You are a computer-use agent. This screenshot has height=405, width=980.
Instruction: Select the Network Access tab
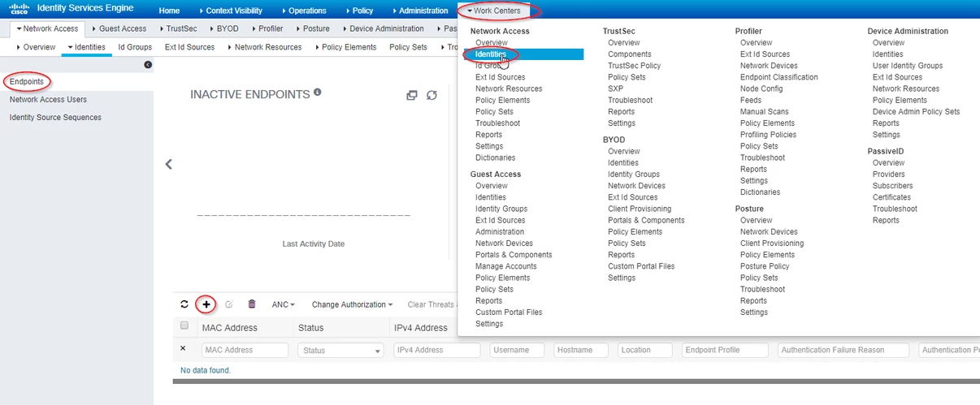(47, 28)
